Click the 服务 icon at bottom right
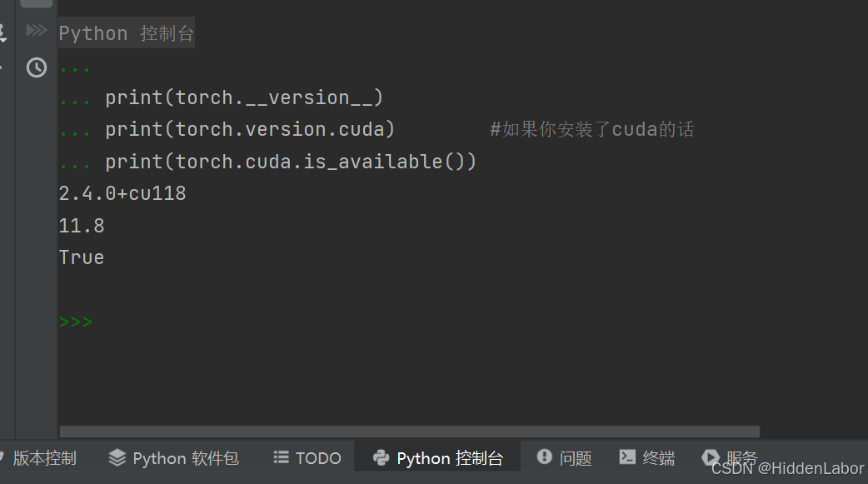This screenshot has width=868, height=484. [710, 457]
